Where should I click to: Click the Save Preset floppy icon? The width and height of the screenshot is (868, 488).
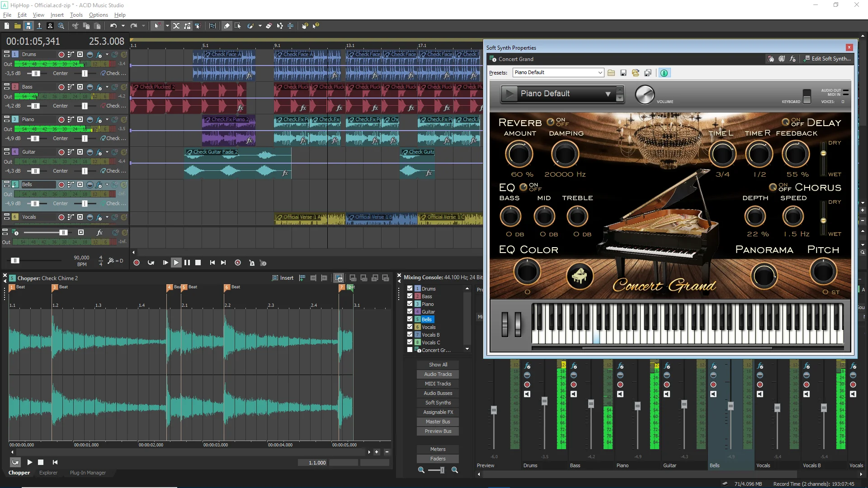point(623,73)
